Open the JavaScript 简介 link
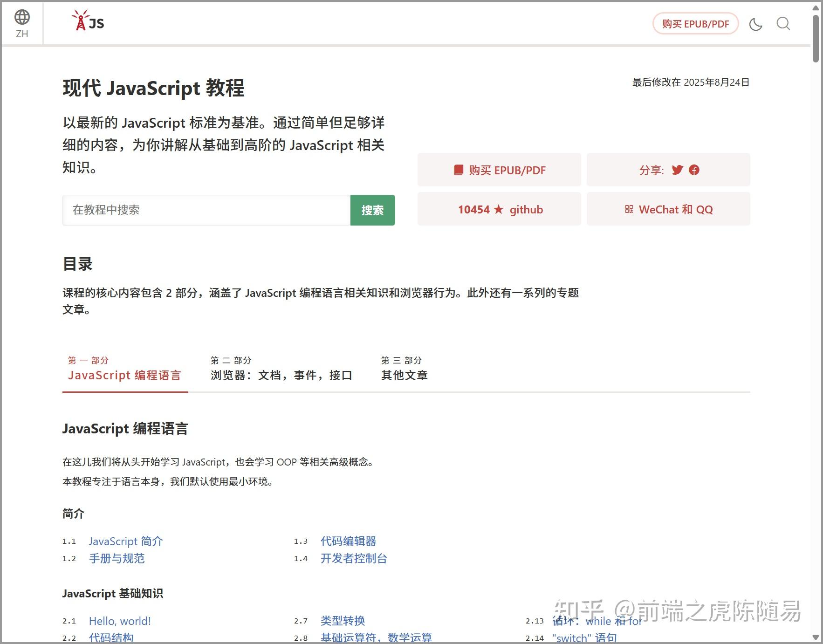The width and height of the screenshot is (823, 644). [x=125, y=541]
